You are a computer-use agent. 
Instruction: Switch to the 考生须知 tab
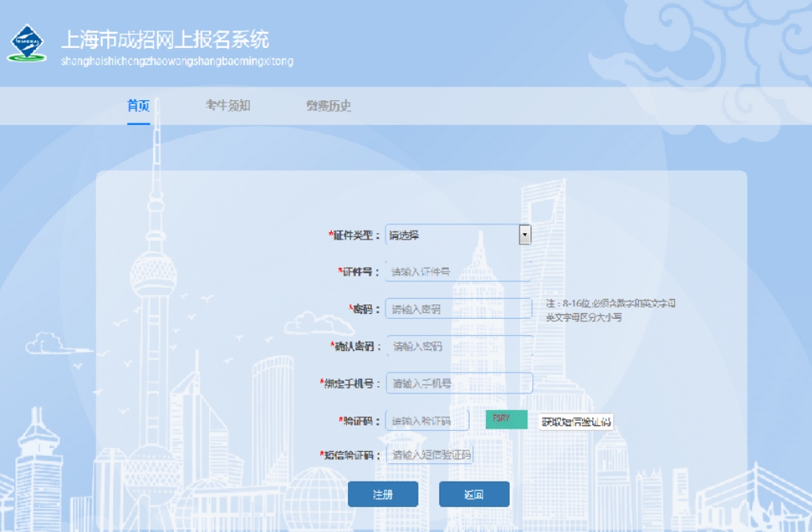pyautogui.click(x=228, y=106)
